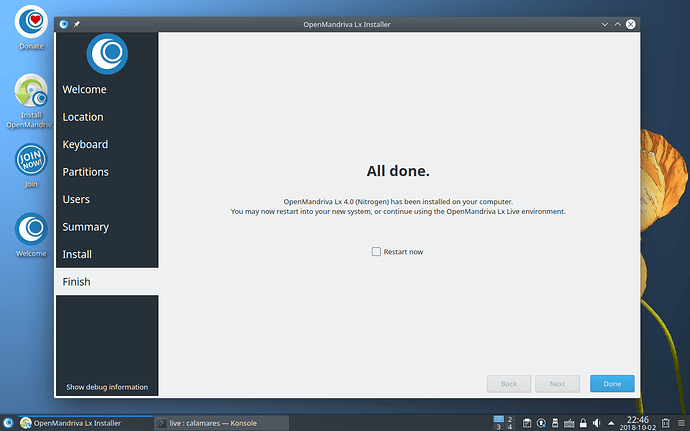Switch to virtual desktop 3 in pager
690x431 pixels.
click(498, 427)
